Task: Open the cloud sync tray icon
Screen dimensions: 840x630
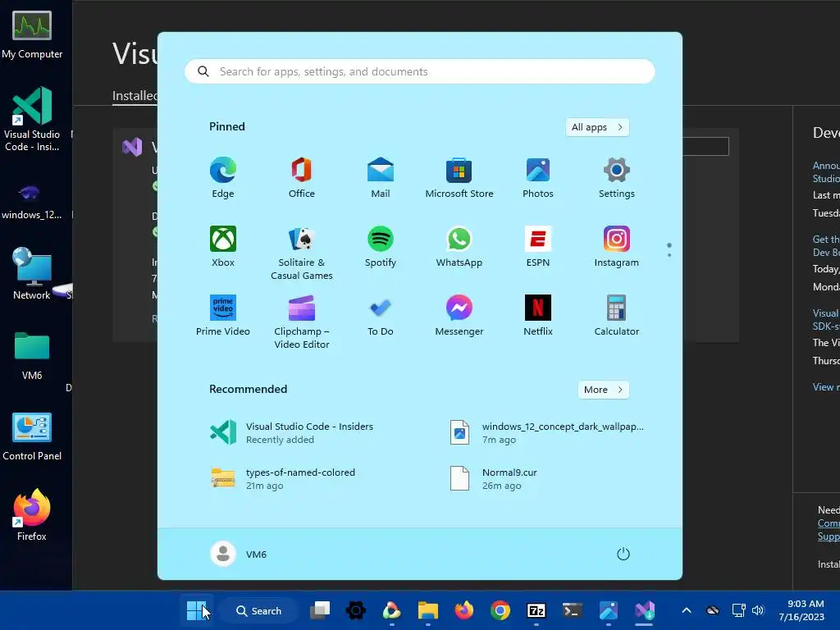Action: click(713, 610)
